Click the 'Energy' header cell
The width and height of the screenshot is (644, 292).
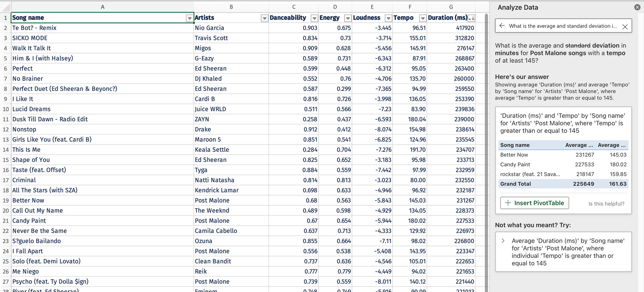pos(335,18)
